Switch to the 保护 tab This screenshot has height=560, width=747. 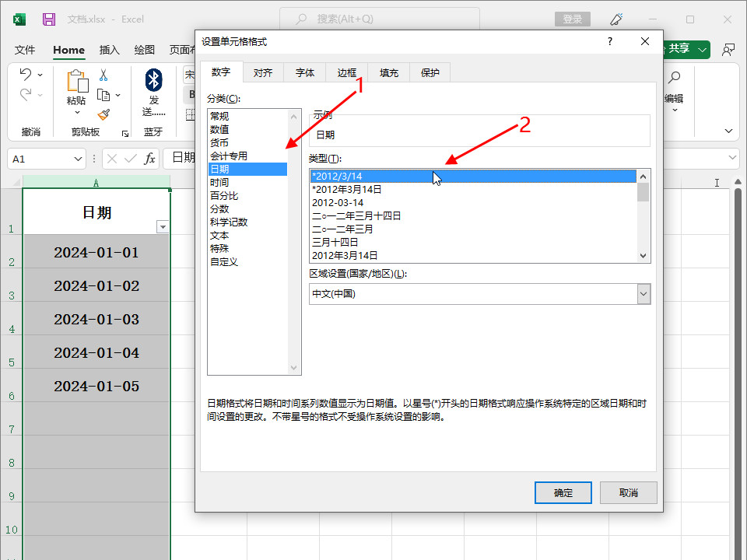(430, 73)
